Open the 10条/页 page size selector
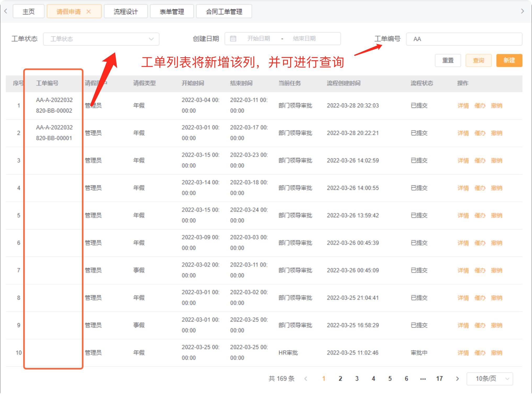Screen dimensions: 532x398 490,379
